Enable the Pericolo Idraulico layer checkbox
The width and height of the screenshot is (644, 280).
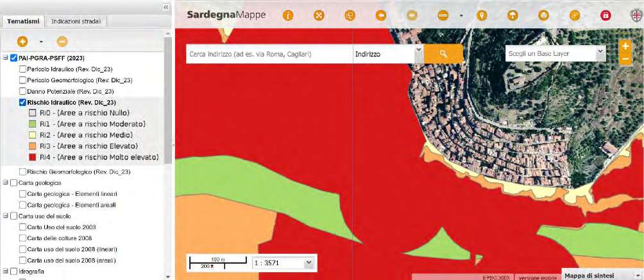23,69
